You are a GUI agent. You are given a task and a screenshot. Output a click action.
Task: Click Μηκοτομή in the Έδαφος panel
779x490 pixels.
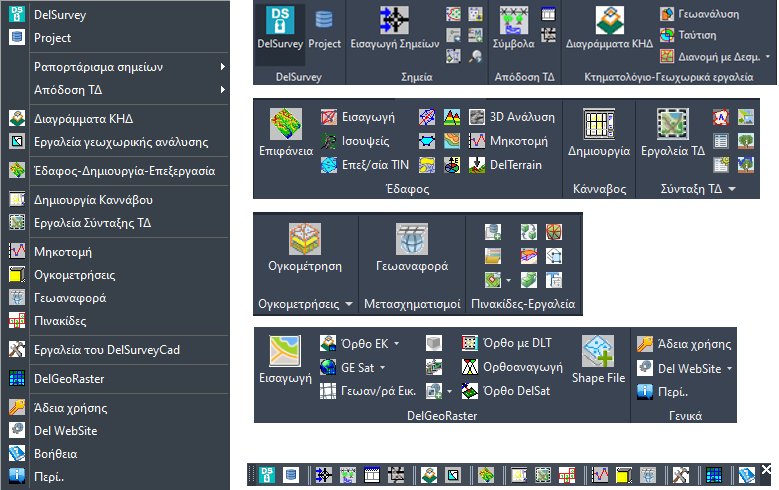click(x=508, y=141)
